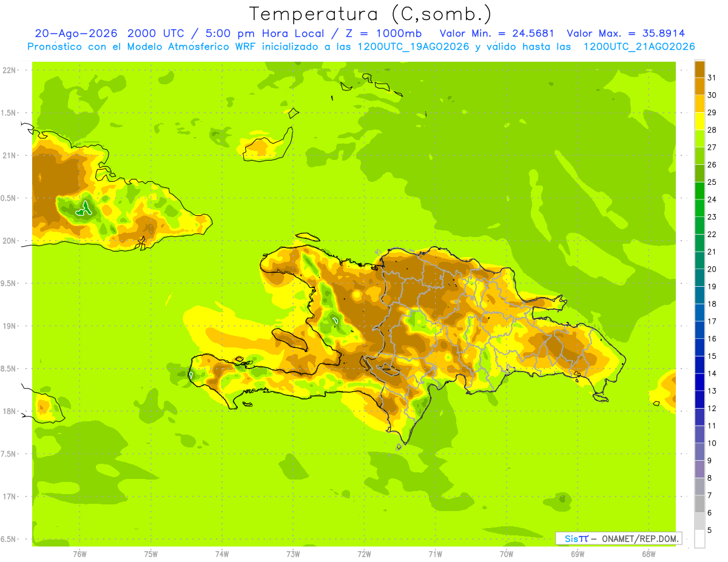Click gray legend swatch between 6 and 7
The height and width of the screenshot is (562, 728).
point(699,504)
